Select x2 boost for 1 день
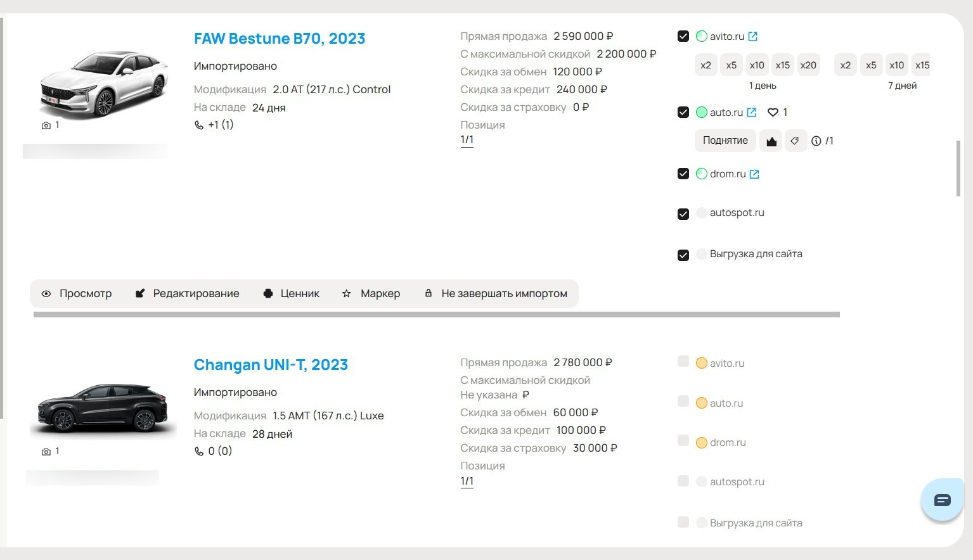This screenshot has height=560, width=973. [706, 65]
